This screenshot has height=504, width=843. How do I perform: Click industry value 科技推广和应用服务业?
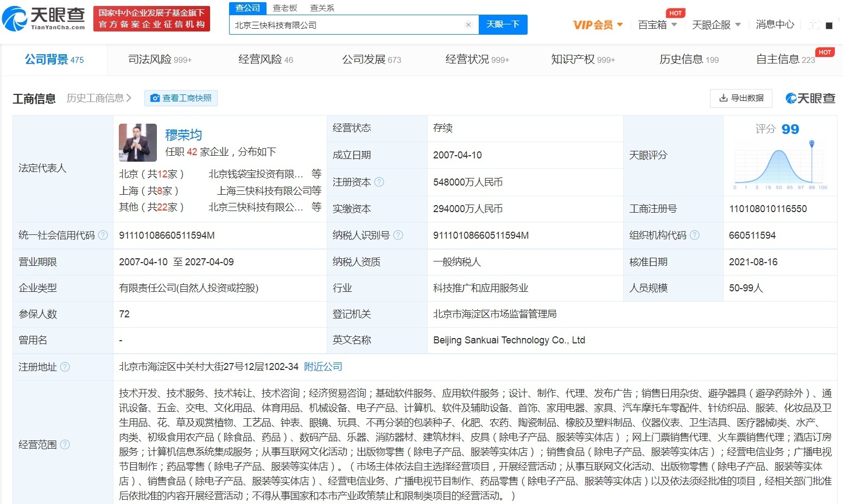[480, 288]
